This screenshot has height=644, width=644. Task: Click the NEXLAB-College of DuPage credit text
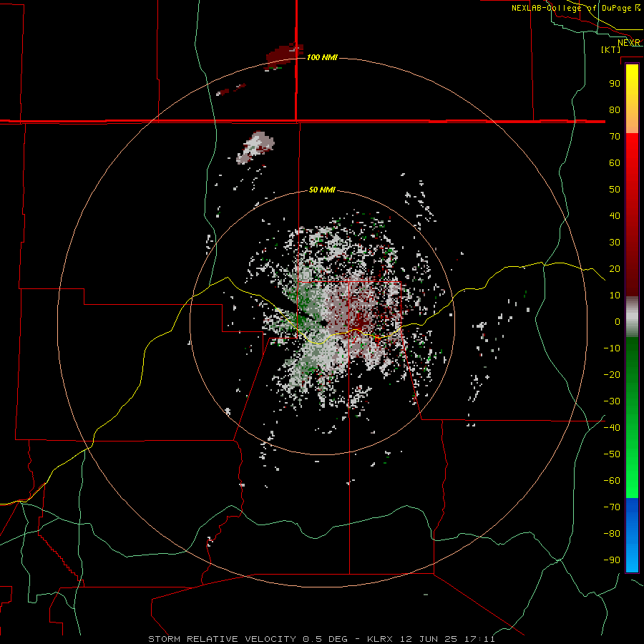tap(576, 8)
